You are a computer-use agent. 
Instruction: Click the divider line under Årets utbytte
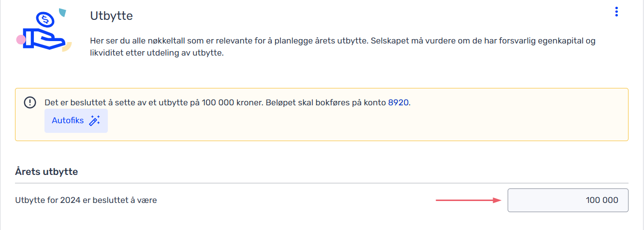(322, 183)
